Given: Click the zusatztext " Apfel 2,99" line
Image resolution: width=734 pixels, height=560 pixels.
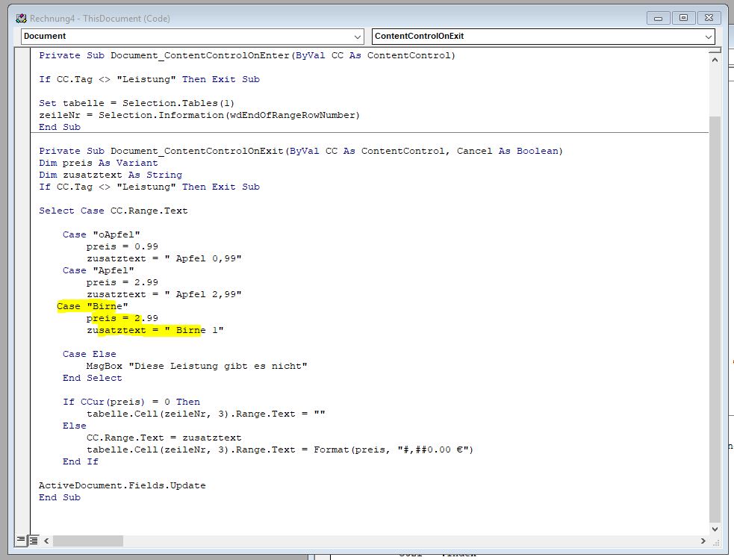Looking at the screenshot, I should point(164,294).
